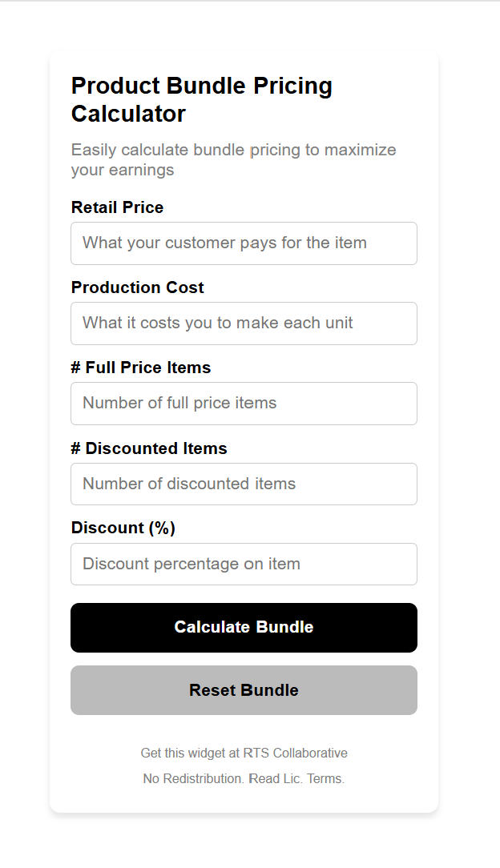Click the 'No Redistribution' footer text
This screenshot has height=868, width=500.
click(x=193, y=778)
